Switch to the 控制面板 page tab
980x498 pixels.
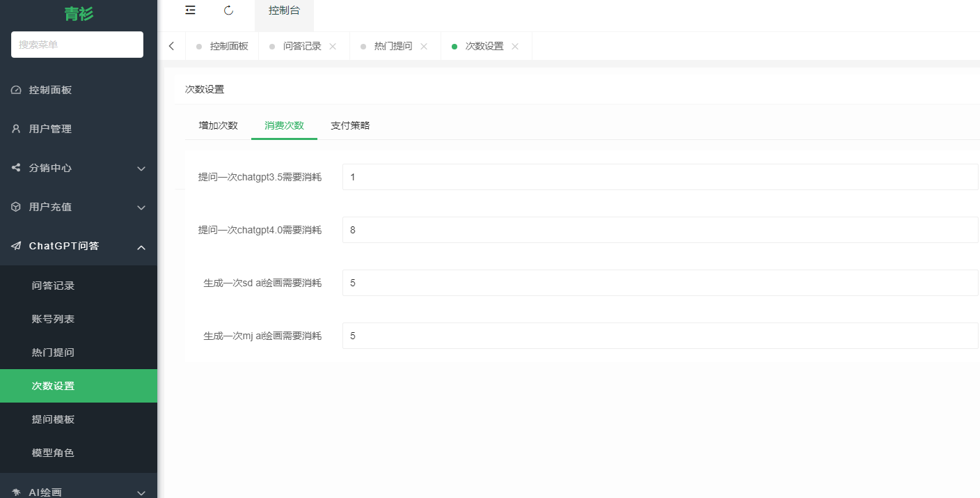[x=222, y=46]
